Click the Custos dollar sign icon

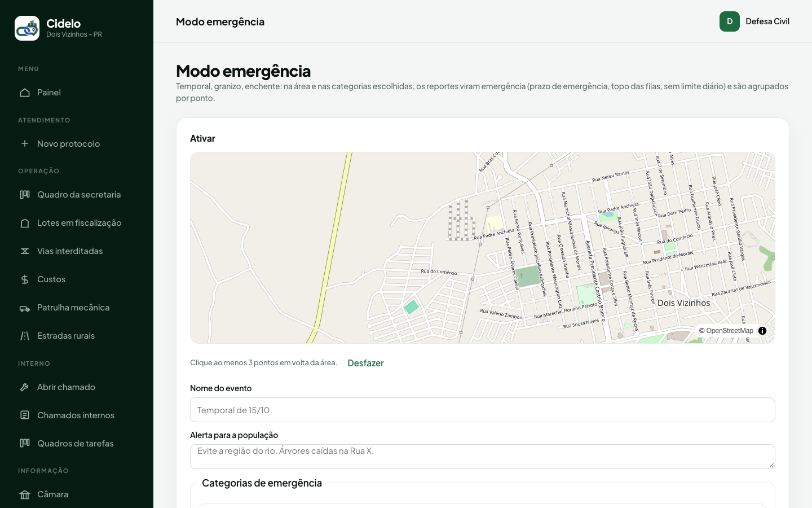click(x=25, y=279)
